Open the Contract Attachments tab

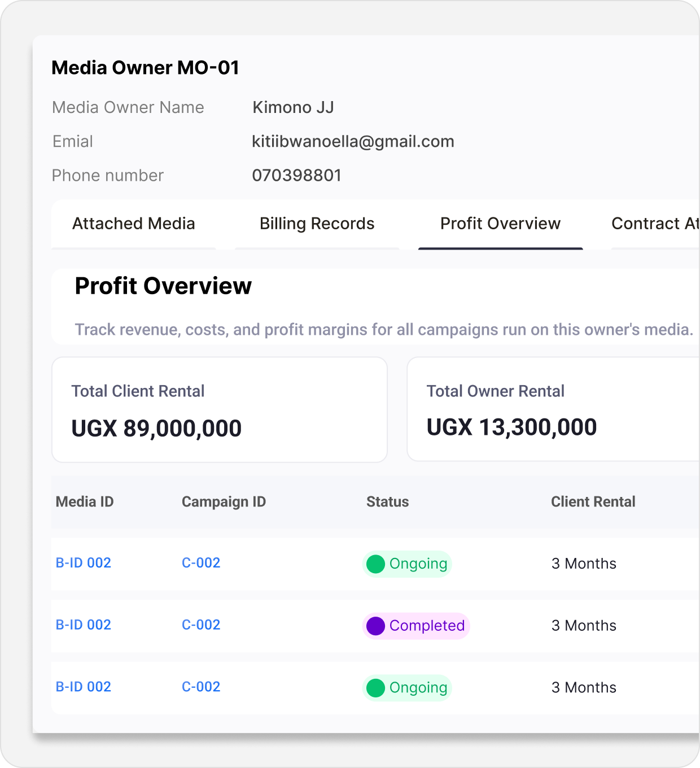[x=655, y=224]
